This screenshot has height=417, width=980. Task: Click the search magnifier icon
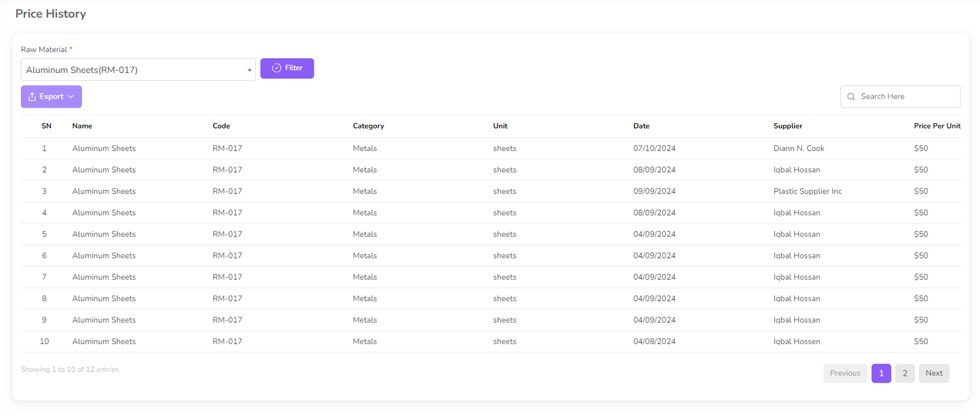[x=851, y=97]
